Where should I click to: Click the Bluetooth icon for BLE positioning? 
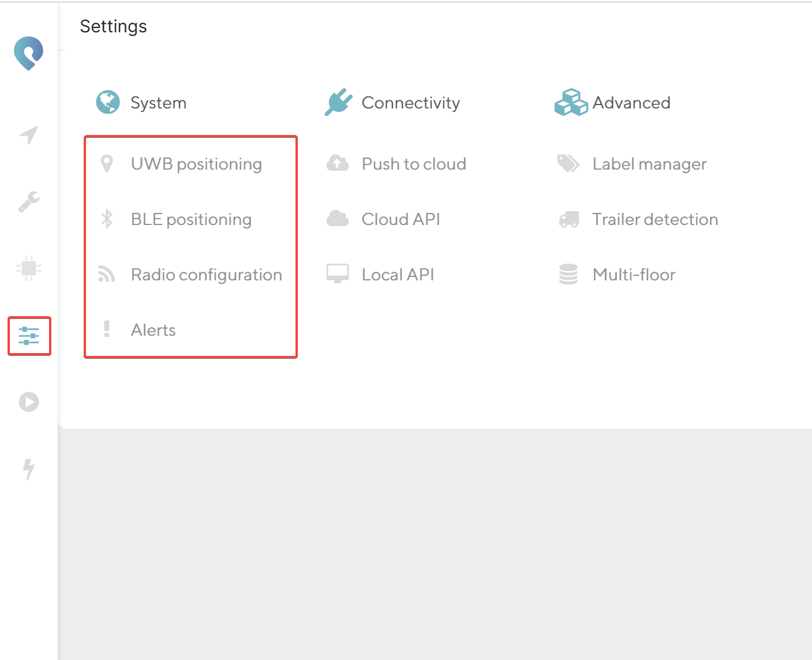click(x=107, y=219)
